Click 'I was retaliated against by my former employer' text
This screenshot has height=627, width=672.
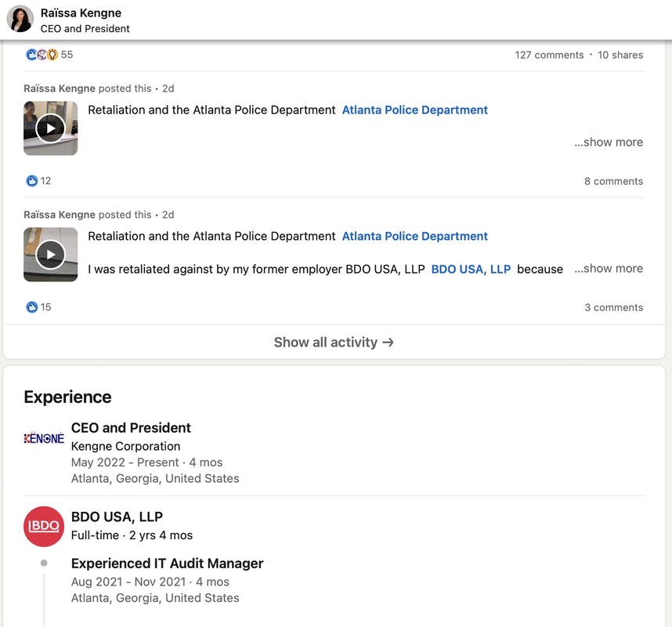[215, 270]
